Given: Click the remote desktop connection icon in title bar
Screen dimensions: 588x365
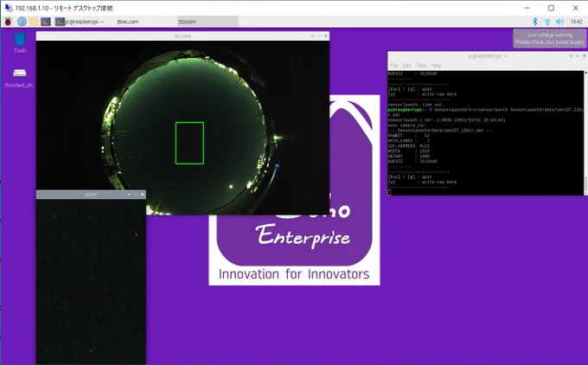Looking at the screenshot, I should click(x=9, y=8).
